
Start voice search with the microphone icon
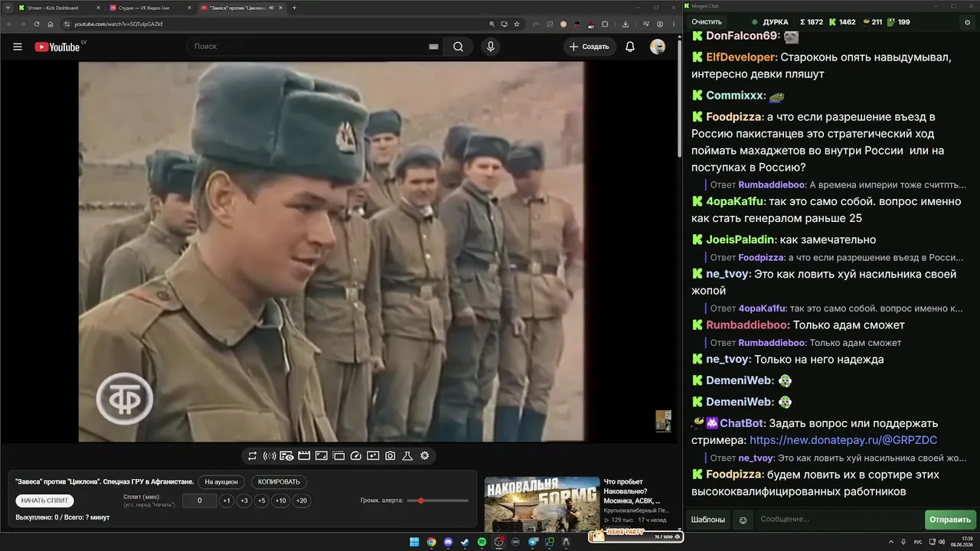491,47
